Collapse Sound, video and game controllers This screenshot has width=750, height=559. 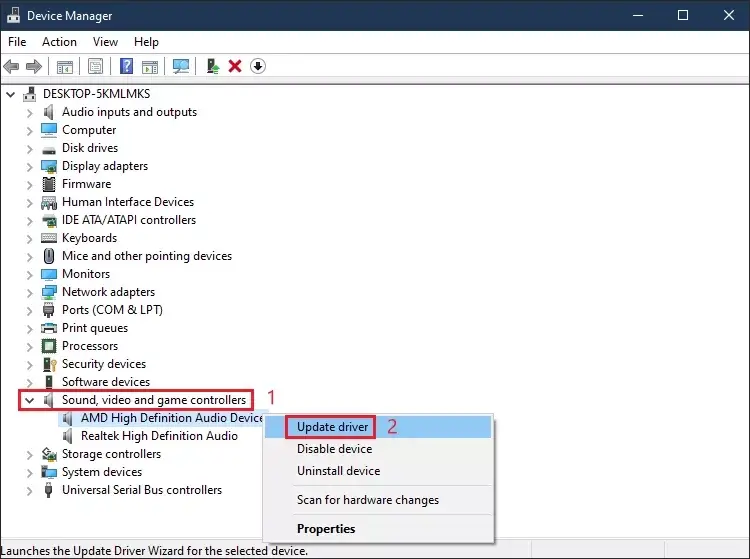[x=30, y=400]
